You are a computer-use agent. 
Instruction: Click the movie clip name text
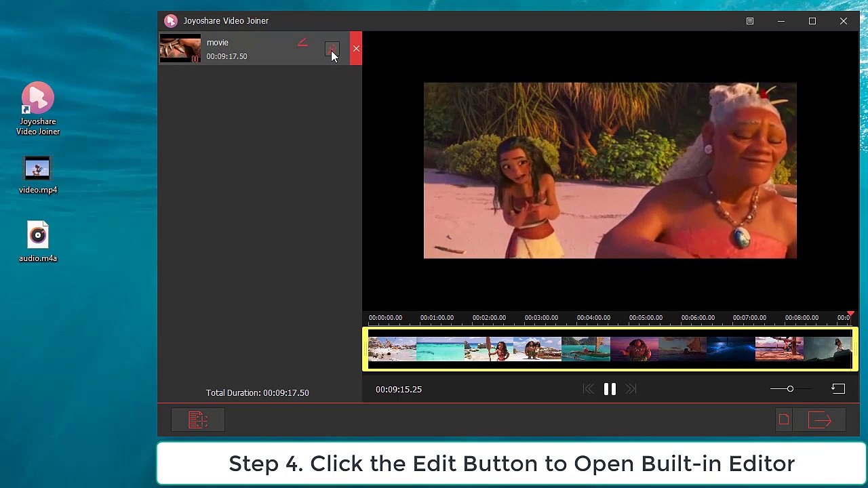[218, 42]
